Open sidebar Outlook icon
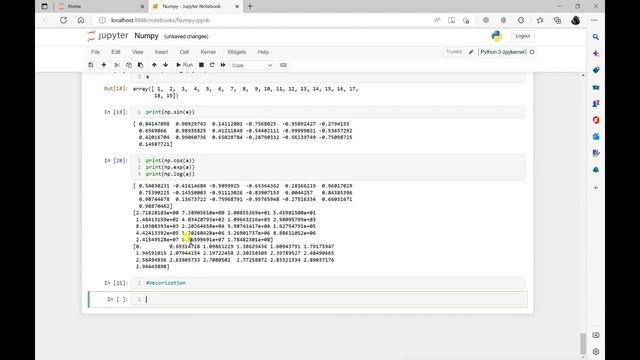640x360 pixels. 596,136
